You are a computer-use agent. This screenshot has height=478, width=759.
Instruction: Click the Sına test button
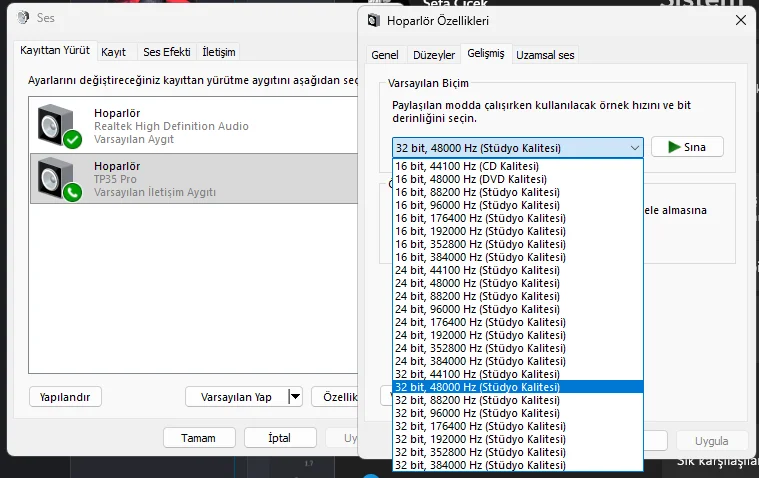(687, 147)
